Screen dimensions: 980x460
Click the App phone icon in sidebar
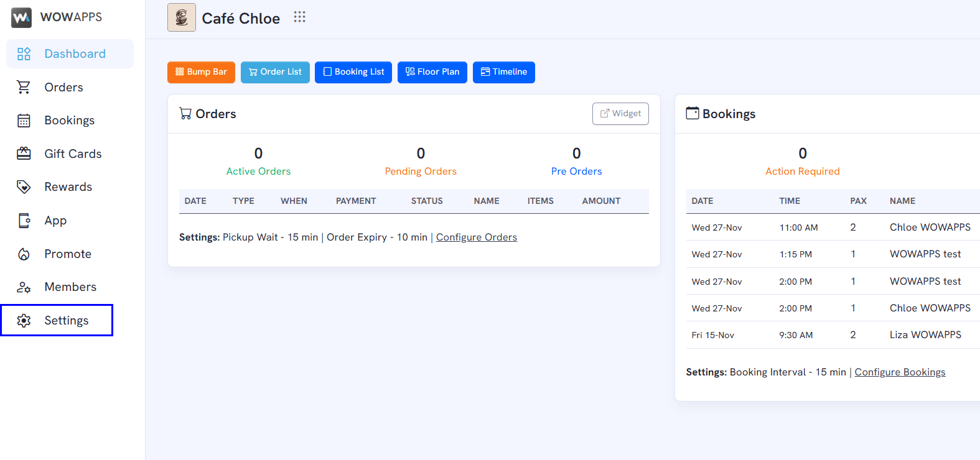(x=24, y=221)
